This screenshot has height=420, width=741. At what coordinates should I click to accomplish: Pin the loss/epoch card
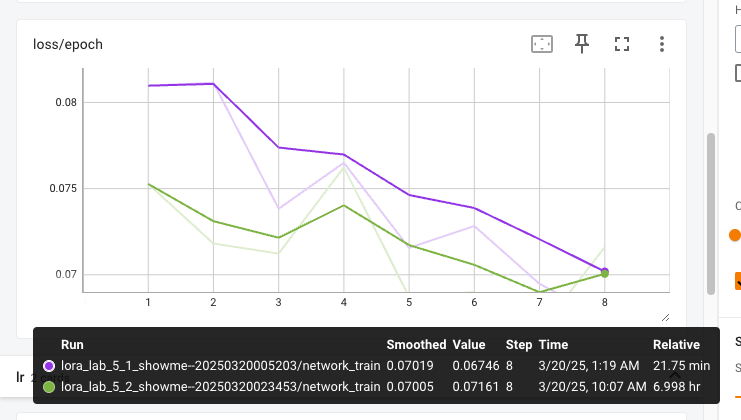(582, 44)
